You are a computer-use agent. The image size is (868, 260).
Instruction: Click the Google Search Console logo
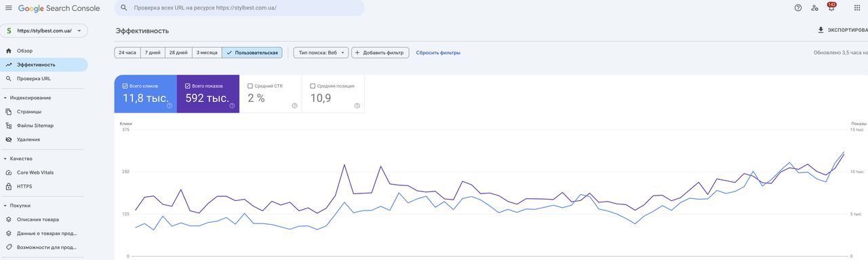(59, 8)
